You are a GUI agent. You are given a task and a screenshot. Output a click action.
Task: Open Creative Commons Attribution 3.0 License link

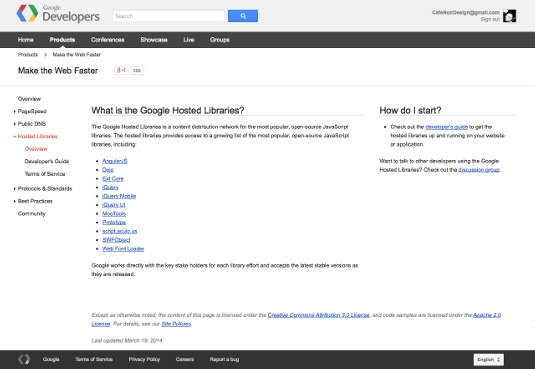point(318,315)
